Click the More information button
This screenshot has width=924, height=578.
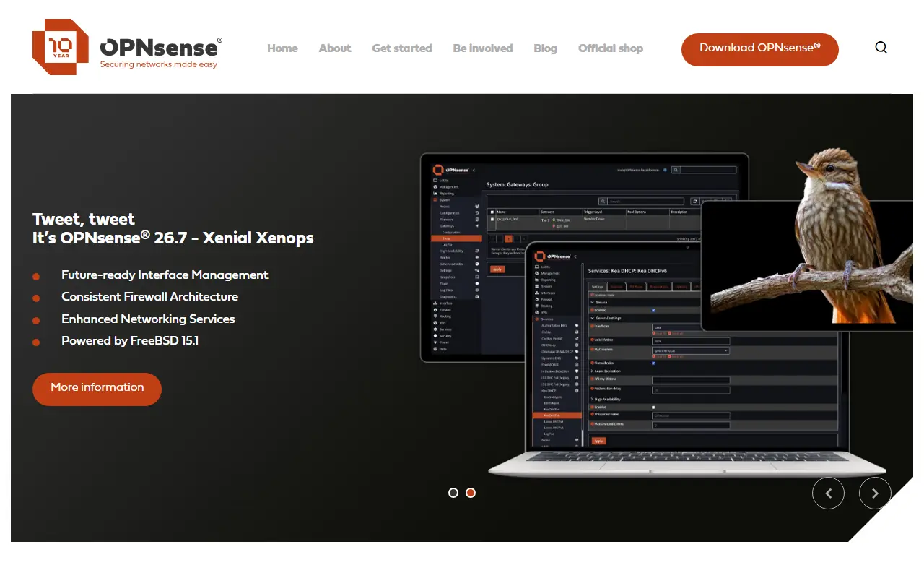coord(97,389)
